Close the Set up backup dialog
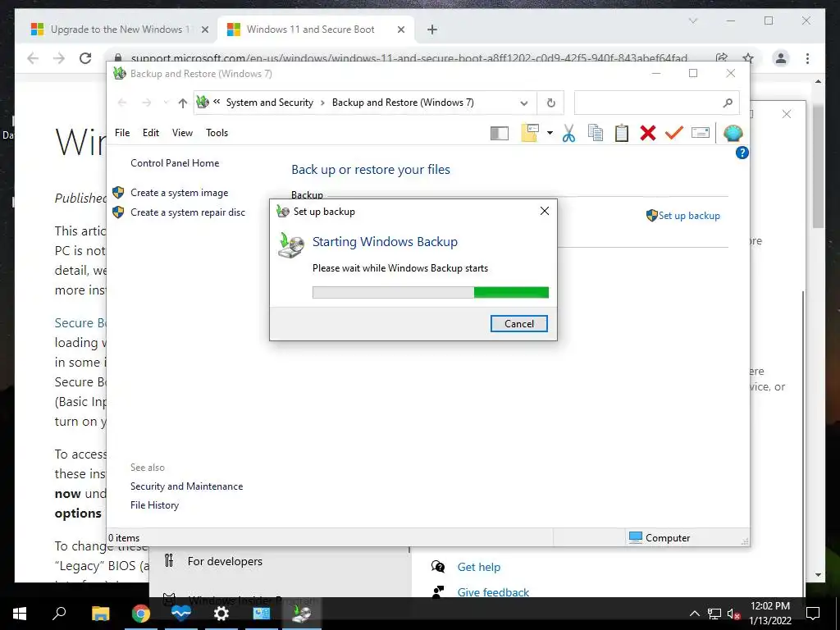Image resolution: width=840 pixels, height=630 pixels. pyautogui.click(x=545, y=211)
